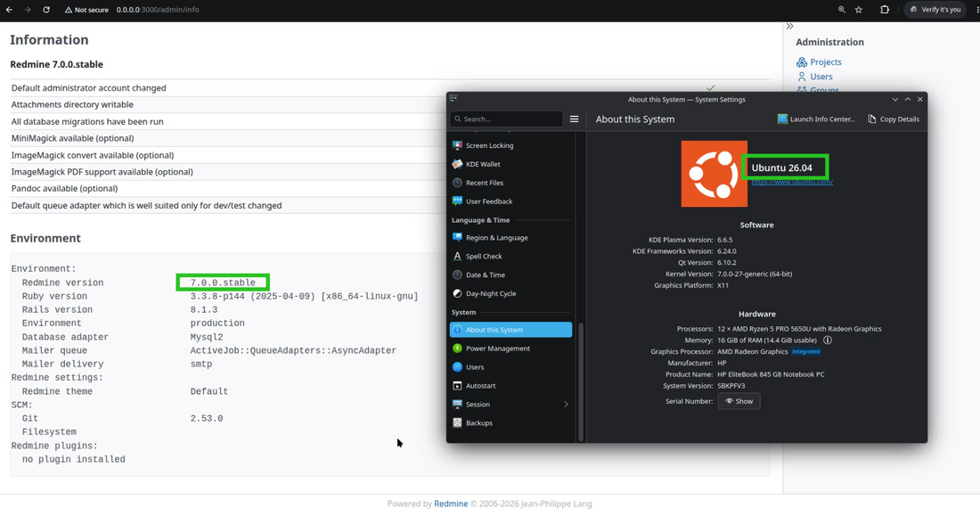Click Projects icon in Administration sidebar
Screen dimensions: 980x509
click(801, 62)
